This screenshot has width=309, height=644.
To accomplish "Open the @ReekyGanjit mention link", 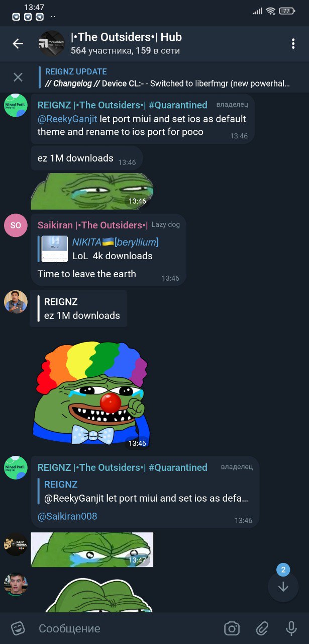I will pyautogui.click(x=67, y=119).
